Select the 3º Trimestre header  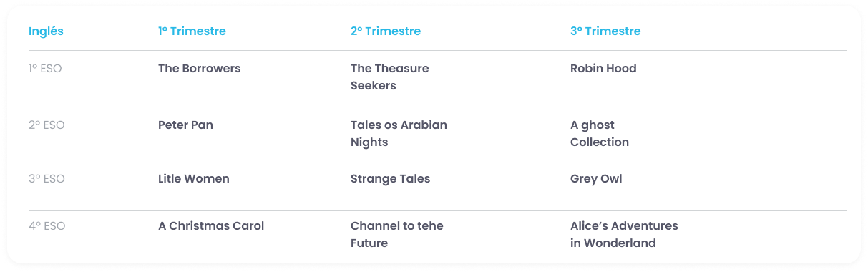click(x=605, y=31)
